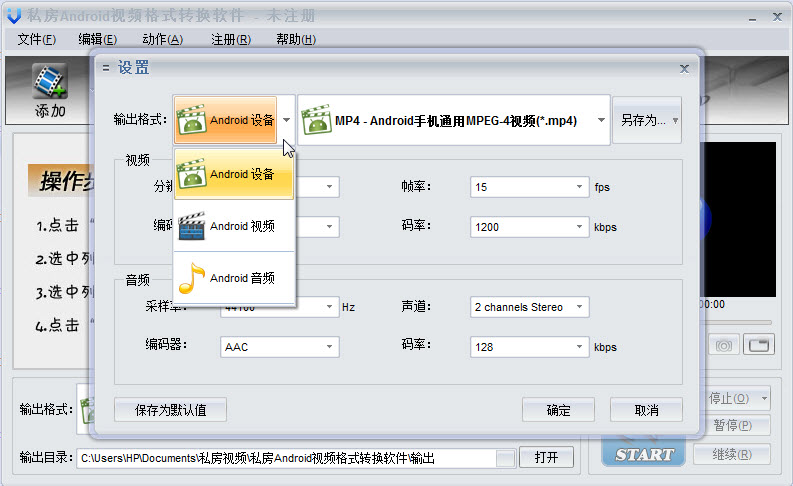Image resolution: width=793 pixels, height=486 pixels.
Task: Open the 帮助(H) menu
Action: 296,39
